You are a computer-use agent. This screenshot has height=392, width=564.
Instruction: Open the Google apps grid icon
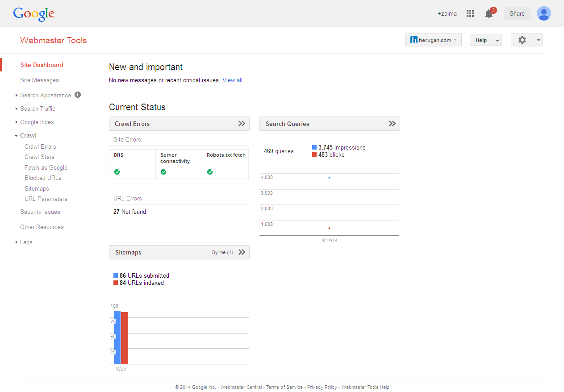point(470,13)
